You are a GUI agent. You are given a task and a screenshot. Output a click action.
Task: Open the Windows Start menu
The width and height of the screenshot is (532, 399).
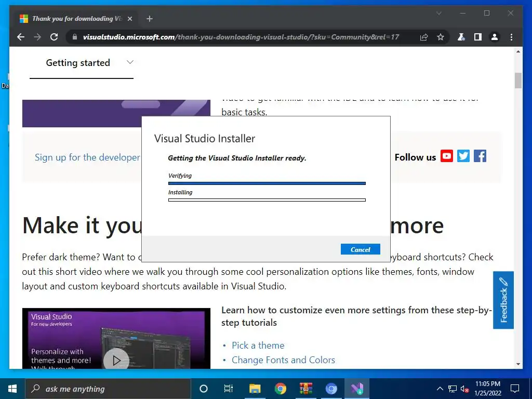click(12, 389)
